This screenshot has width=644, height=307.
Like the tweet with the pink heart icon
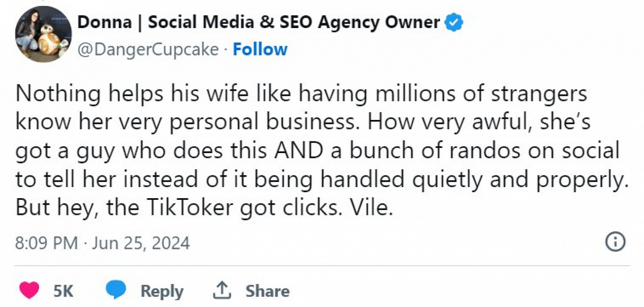click(29, 291)
